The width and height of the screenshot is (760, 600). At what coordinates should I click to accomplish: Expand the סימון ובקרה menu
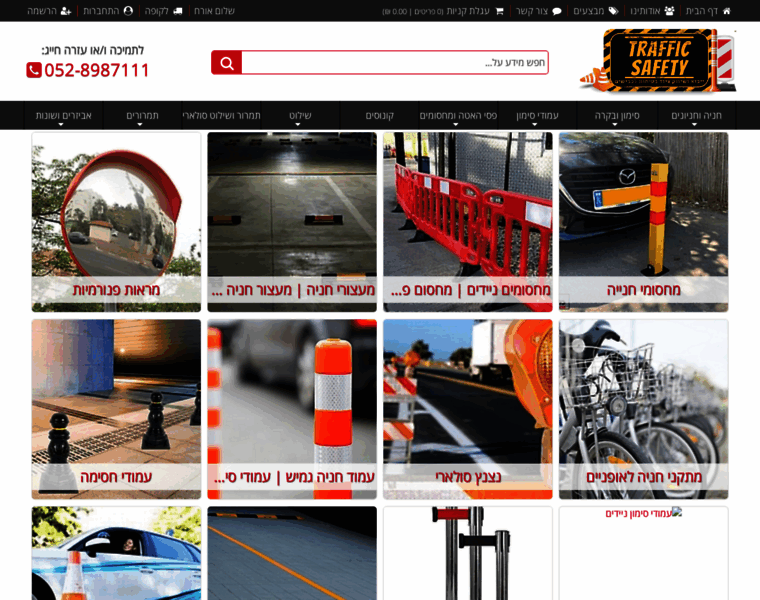pyautogui.click(x=617, y=116)
